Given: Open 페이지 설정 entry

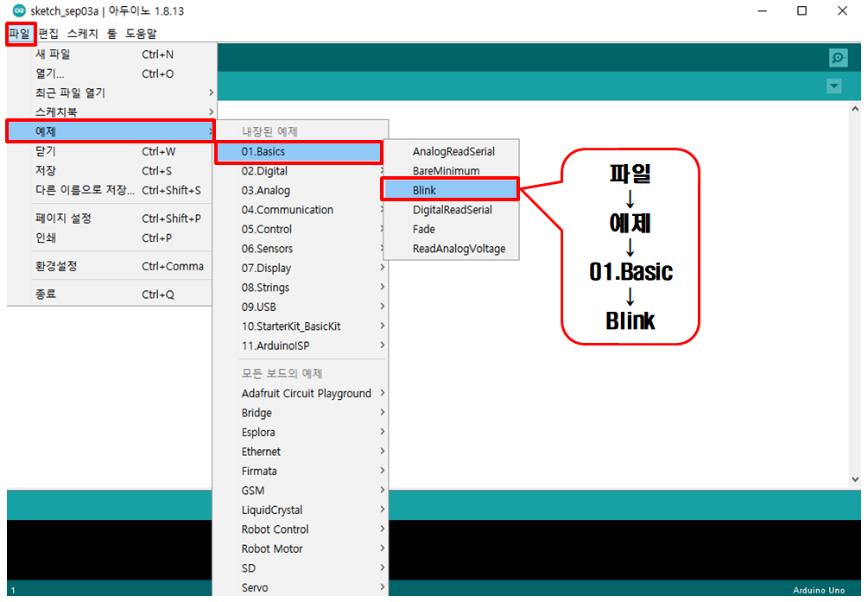Looking at the screenshot, I should tap(111, 219).
